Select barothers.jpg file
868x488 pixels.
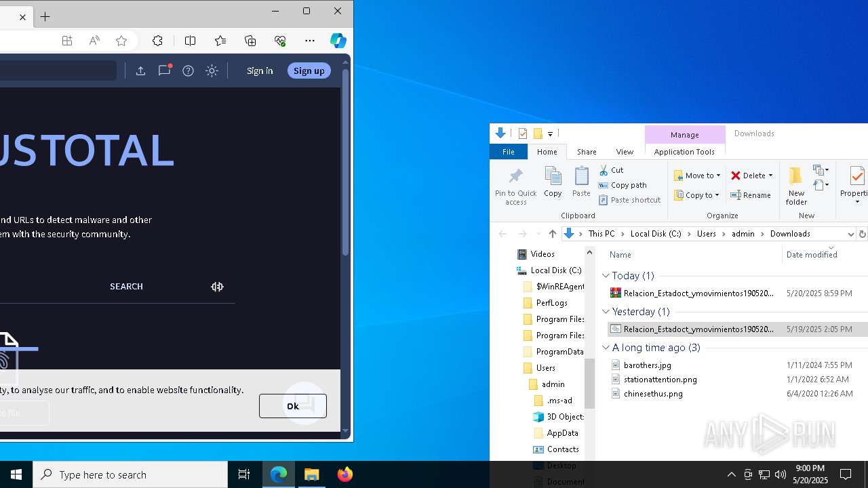pyautogui.click(x=647, y=365)
